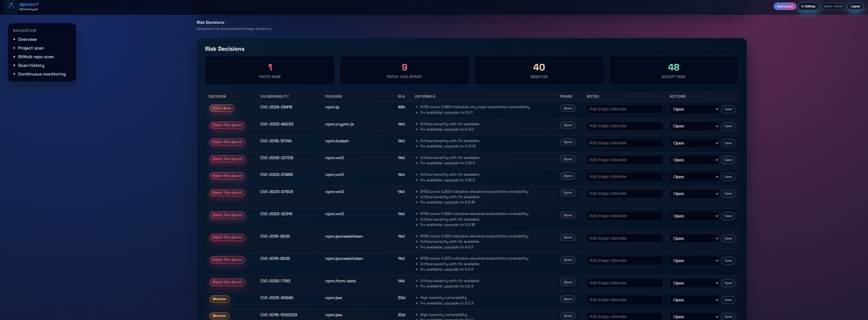This screenshot has height=320, width=868.
Task: Open Settings with gear icon
Action: [808, 6]
